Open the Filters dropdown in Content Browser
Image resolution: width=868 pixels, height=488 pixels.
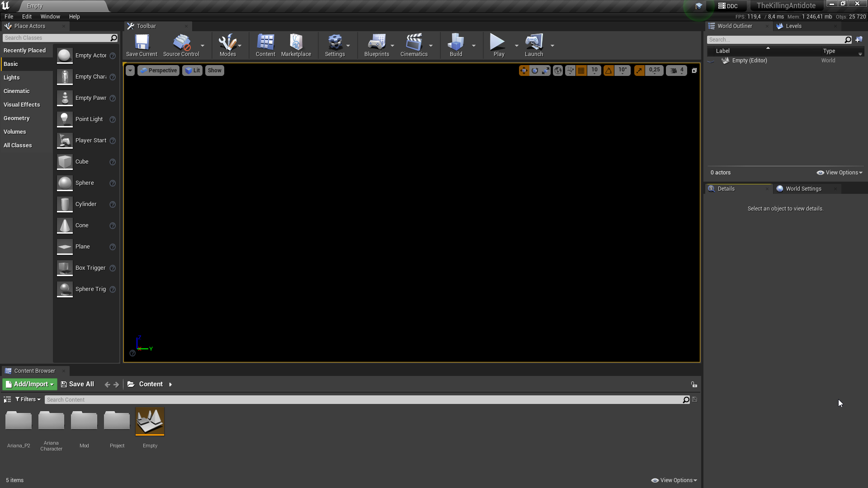coord(28,399)
